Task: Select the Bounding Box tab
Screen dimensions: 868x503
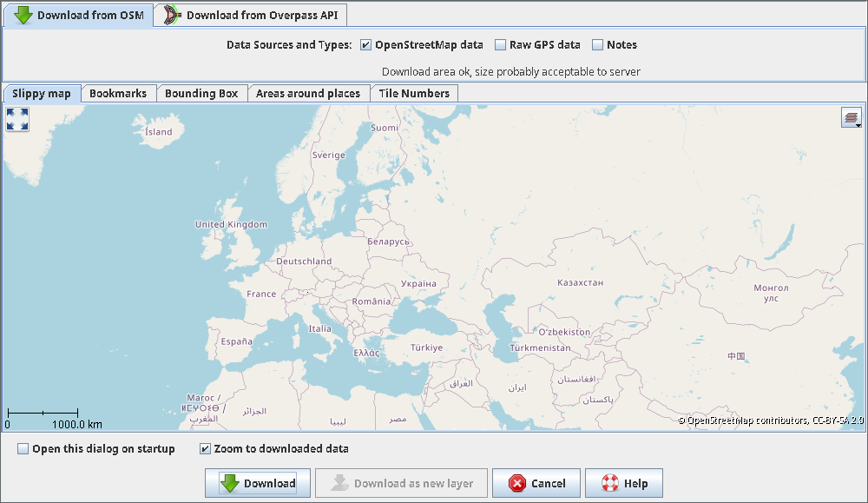Action: pos(201,94)
